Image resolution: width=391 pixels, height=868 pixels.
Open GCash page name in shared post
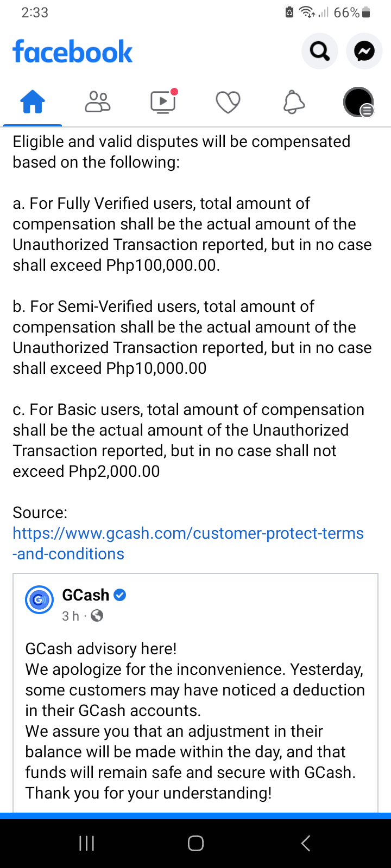click(x=86, y=595)
